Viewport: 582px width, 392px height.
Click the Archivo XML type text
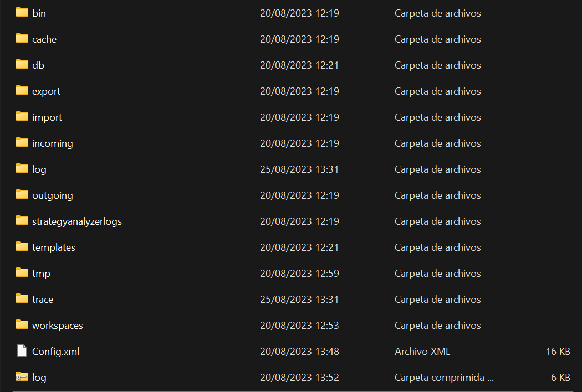[422, 352]
